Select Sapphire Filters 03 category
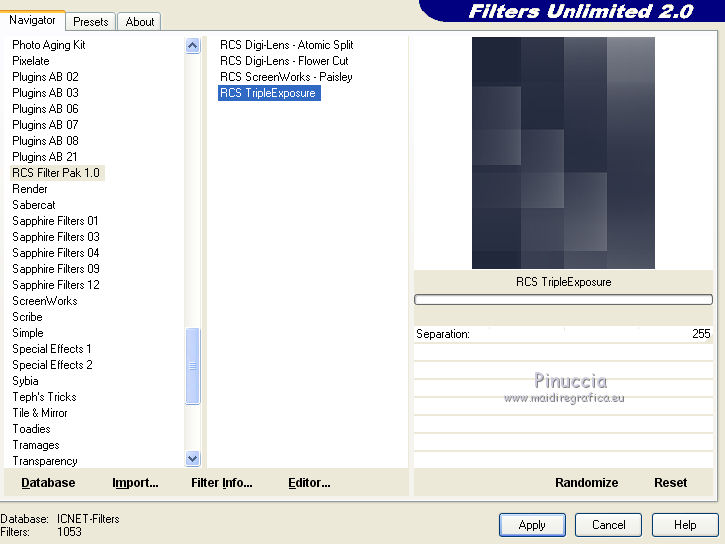This screenshot has width=725, height=544. point(55,237)
